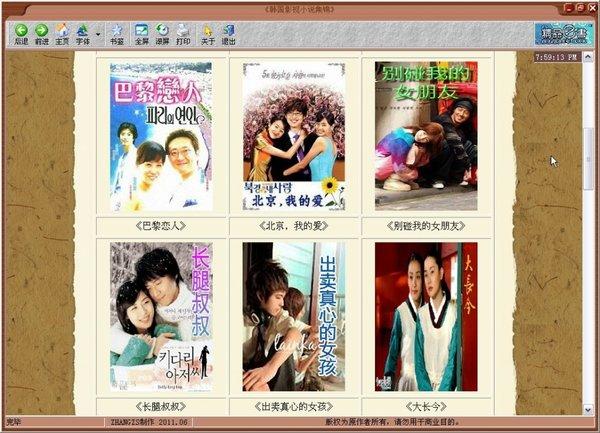Click the copyright notice in status bar
Viewport: 600px width, 433px height.
coord(391,422)
